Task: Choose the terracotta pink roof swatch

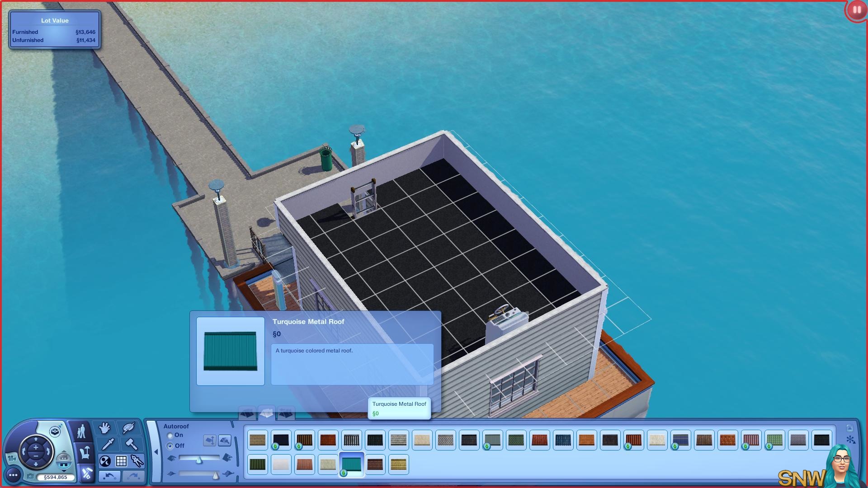Action: click(x=305, y=465)
